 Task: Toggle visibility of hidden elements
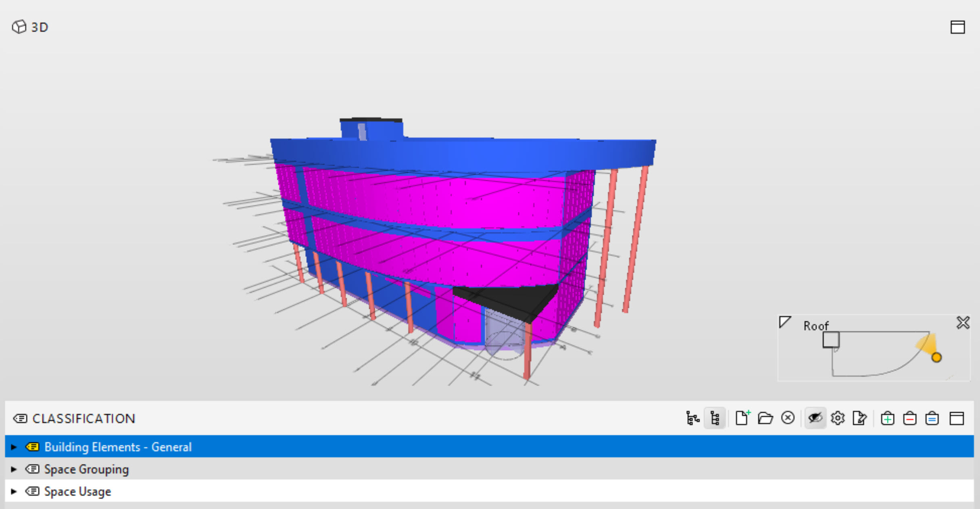click(x=815, y=418)
